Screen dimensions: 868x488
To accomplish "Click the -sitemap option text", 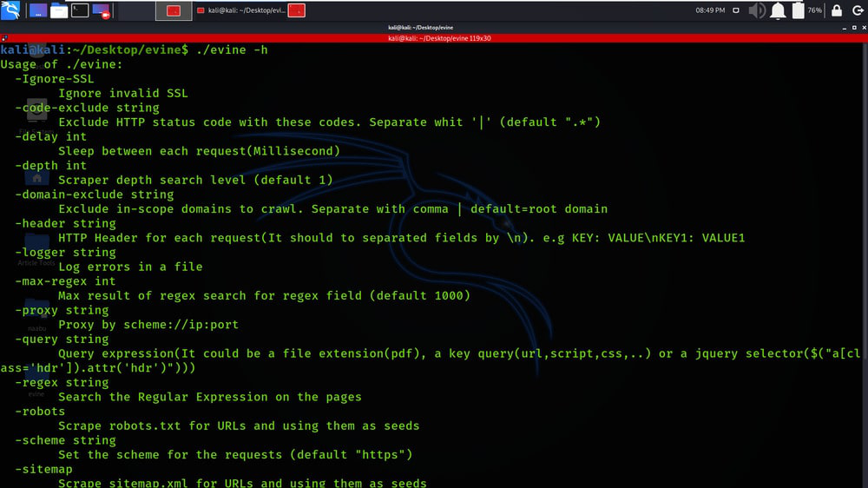I will coord(43,469).
